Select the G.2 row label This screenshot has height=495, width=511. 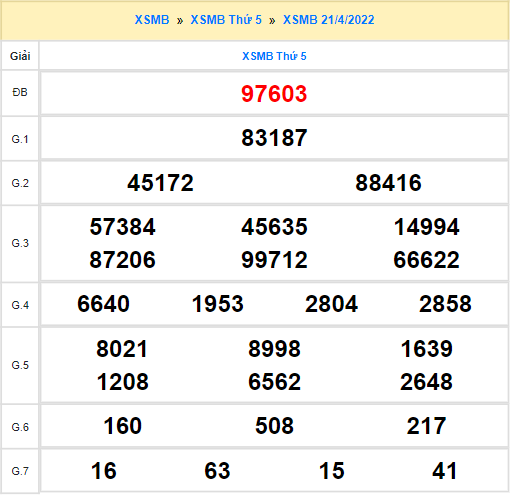point(20,183)
